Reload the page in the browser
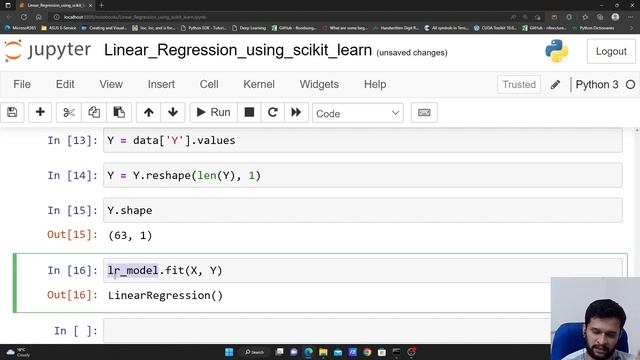This screenshot has width=640, height=360. tap(24, 17)
